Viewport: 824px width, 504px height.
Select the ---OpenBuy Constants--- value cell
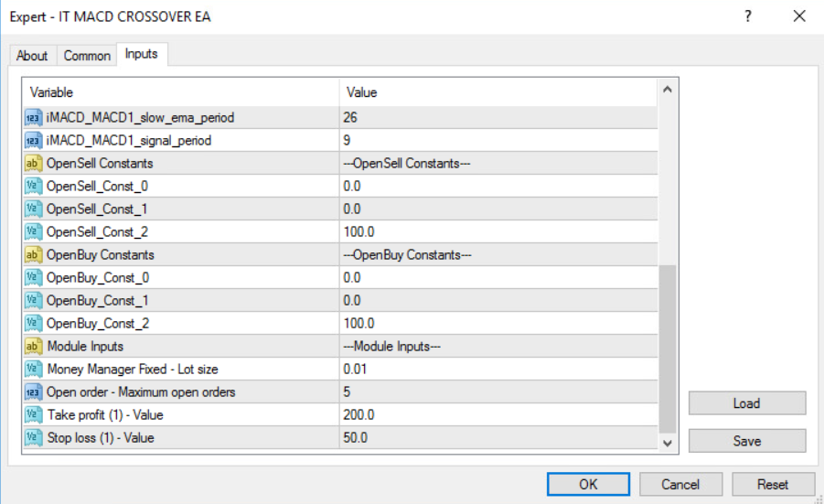coord(498,255)
